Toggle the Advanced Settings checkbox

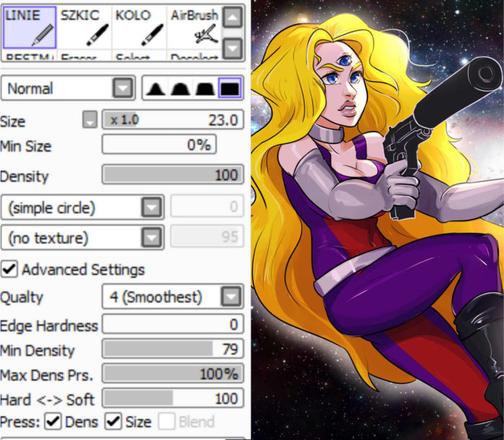pyautogui.click(x=9, y=269)
